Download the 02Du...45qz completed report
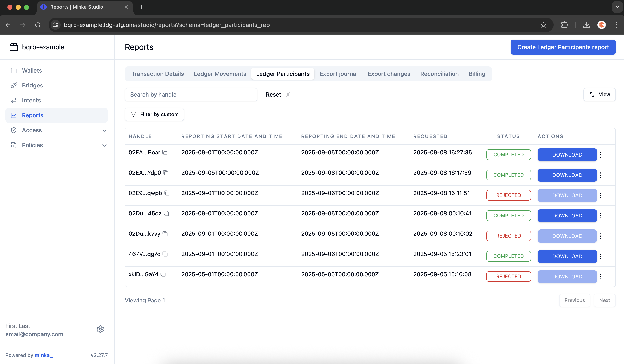 567,216
